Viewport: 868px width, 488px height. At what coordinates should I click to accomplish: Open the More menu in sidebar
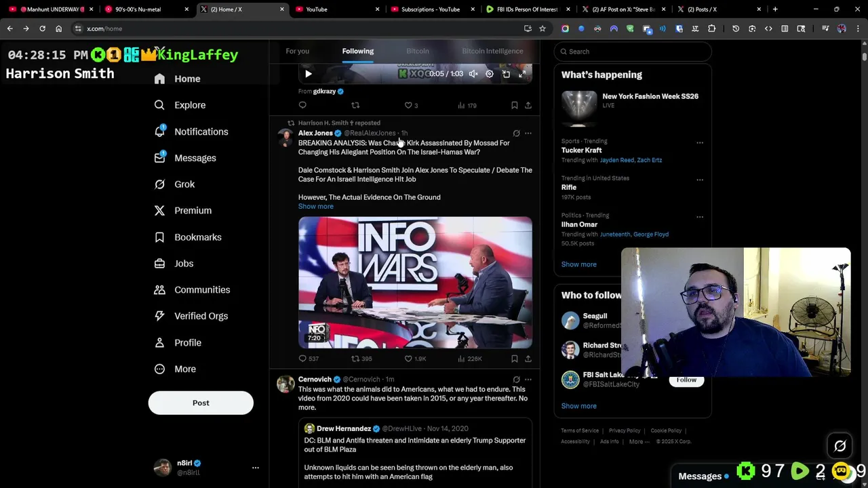[175, 369]
